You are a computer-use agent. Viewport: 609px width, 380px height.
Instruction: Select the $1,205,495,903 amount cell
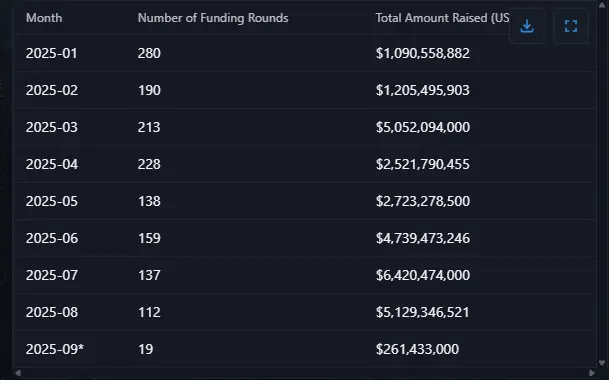423,90
